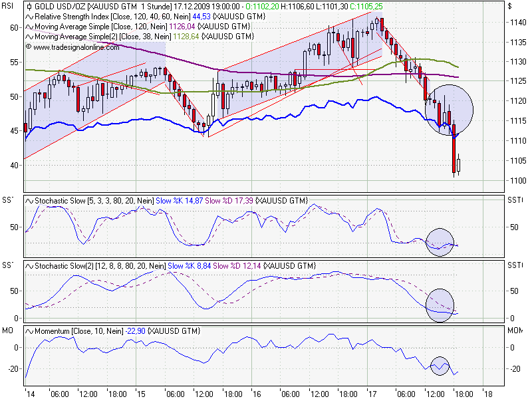Click the '17 date label on time axis

click(372, 394)
